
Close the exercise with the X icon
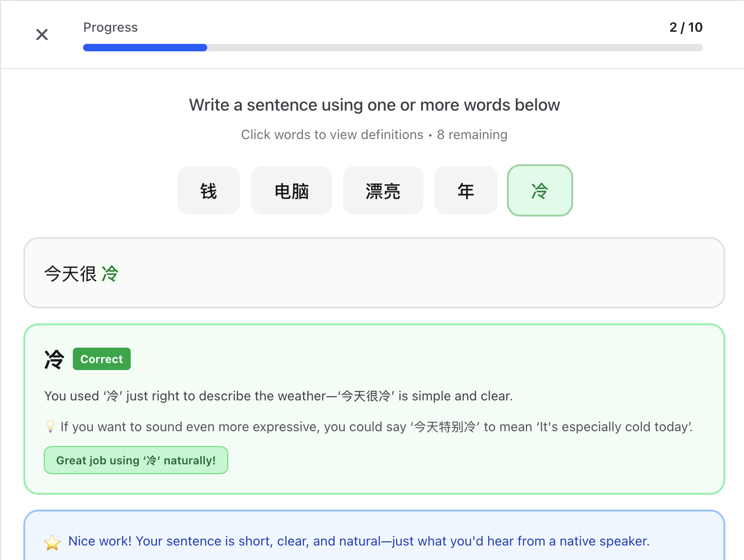[42, 35]
